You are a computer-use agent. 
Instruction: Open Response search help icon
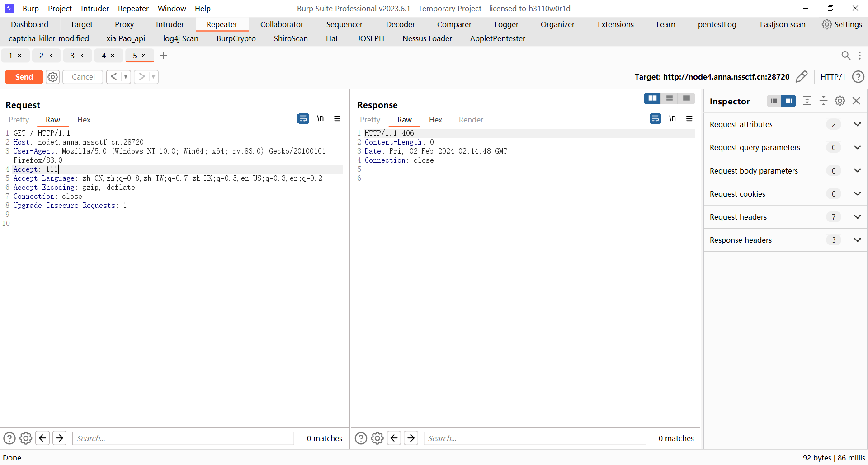[x=361, y=438]
